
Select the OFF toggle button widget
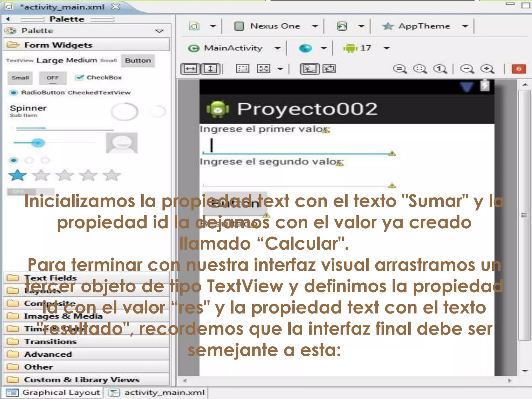point(53,78)
